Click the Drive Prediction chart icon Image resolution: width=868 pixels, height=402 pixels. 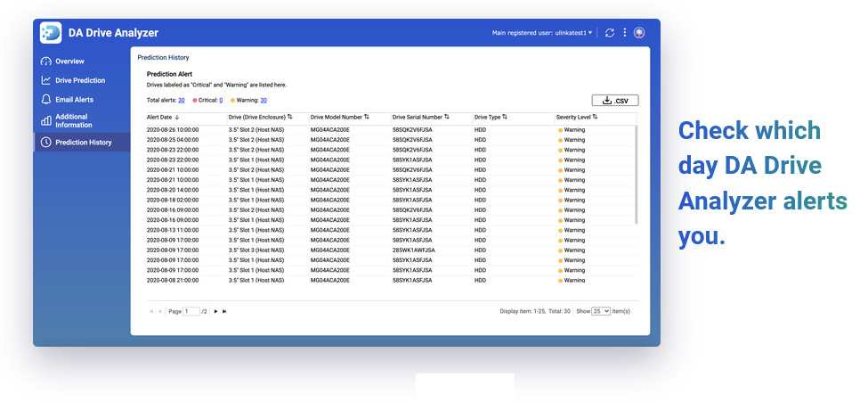click(x=46, y=80)
